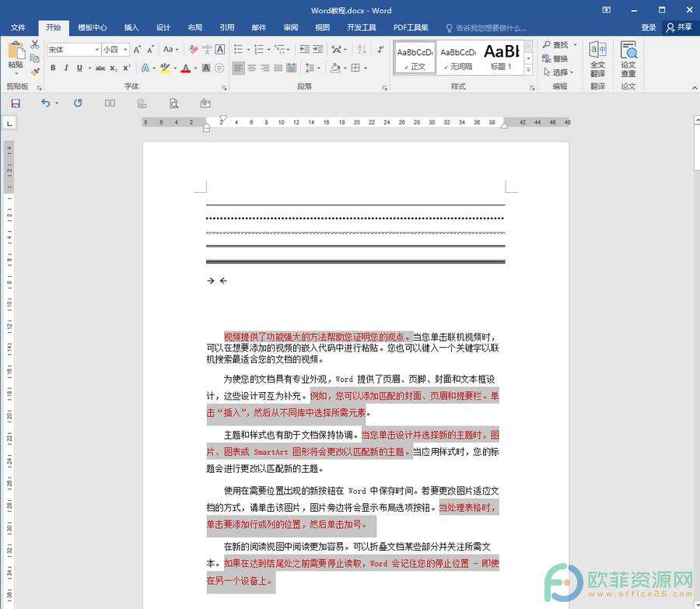The image size is (700, 609).
Task: Click the Replace icon in editing group
Action: [555, 58]
